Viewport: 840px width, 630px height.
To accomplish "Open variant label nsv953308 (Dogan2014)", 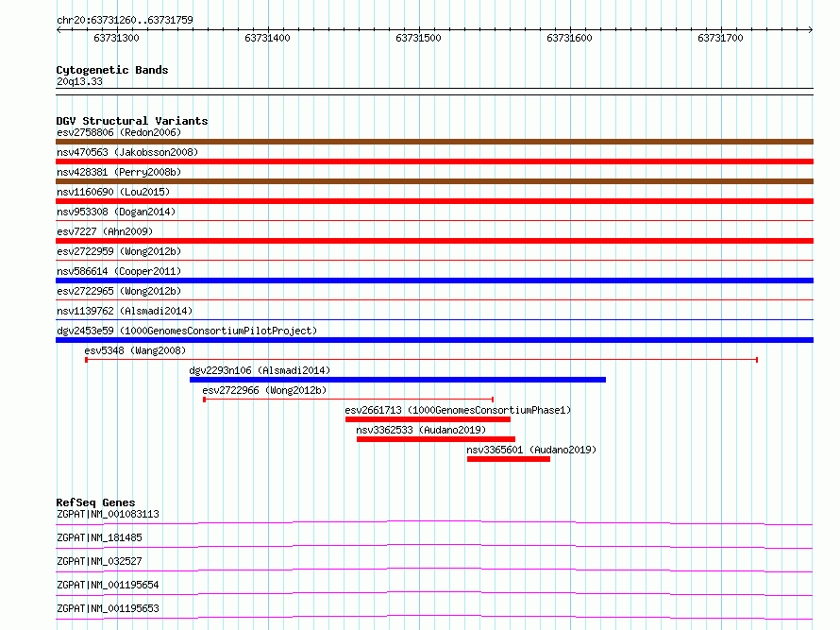I will [x=116, y=212].
